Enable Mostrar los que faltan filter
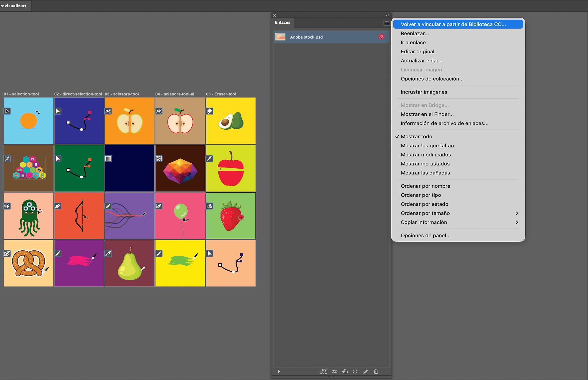The height and width of the screenshot is (380, 588). (x=458, y=146)
